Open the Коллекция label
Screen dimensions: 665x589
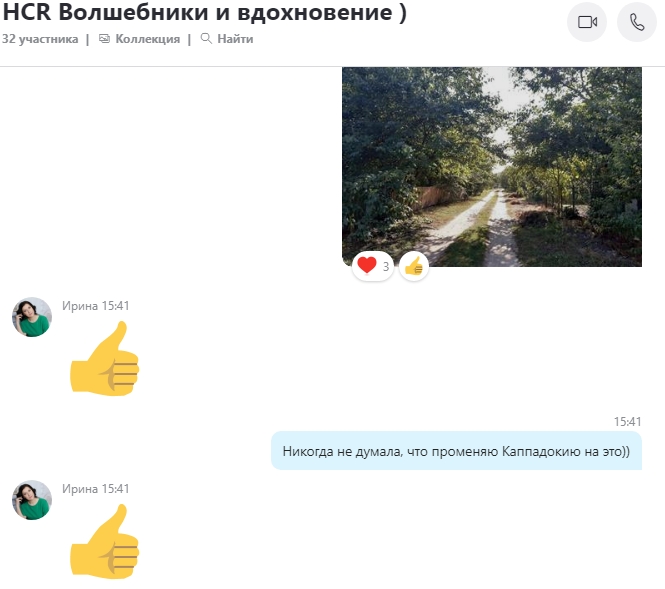click(147, 39)
